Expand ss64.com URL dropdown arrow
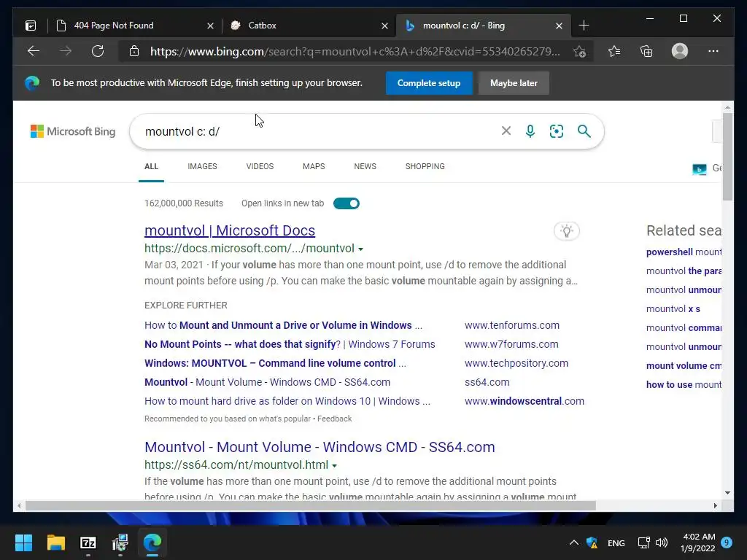This screenshot has width=747, height=560. pos(334,465)
